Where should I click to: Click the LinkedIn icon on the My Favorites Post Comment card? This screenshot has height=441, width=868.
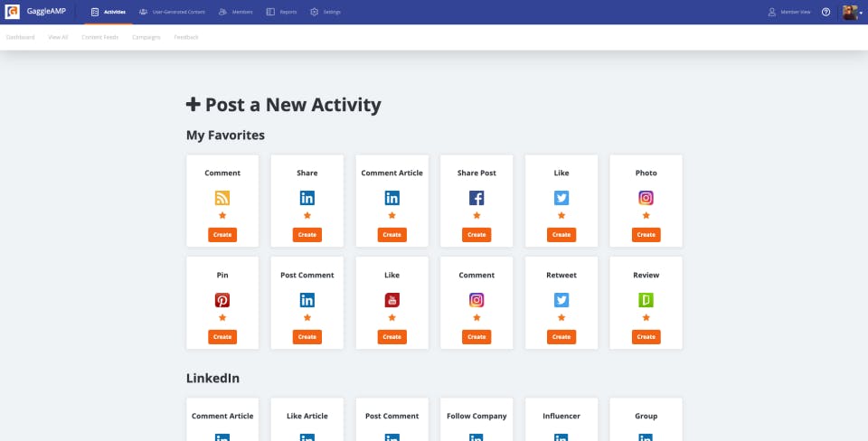[307, 300]
